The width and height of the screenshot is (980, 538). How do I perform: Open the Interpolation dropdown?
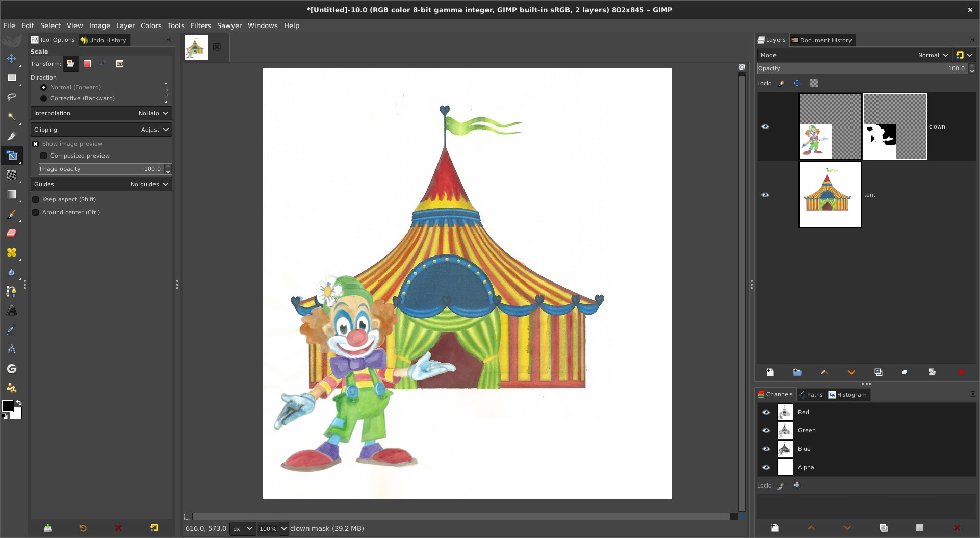(x=101, y=113)
